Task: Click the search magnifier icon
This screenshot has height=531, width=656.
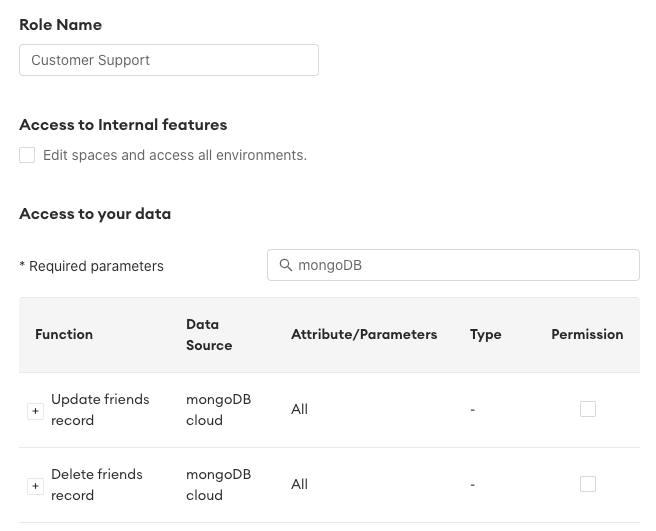Action: coord(285,265)
